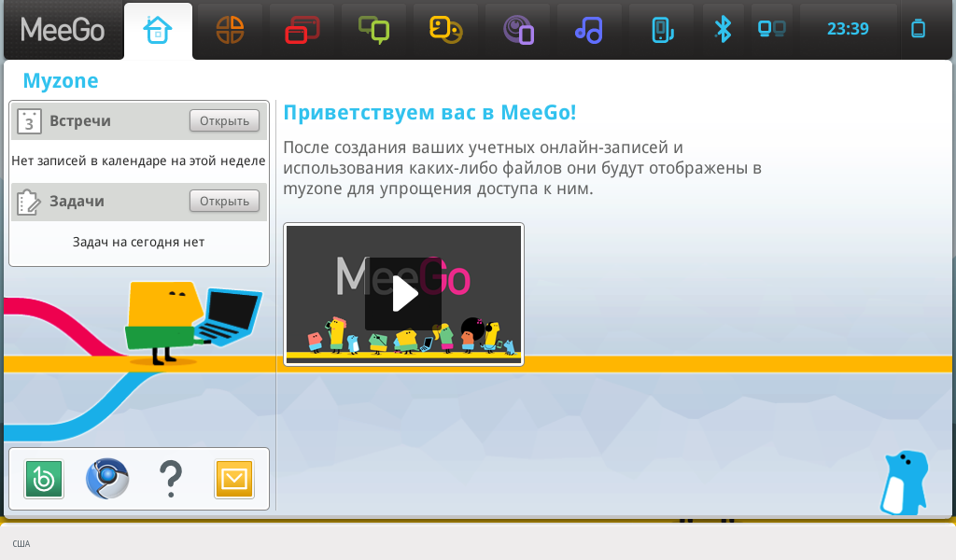Image resolution: width=956 pixels, height=560 pixels.
Task: Click the Bluetooth icon in top bar
Action: pyautogui.click(x=723, y=29)
